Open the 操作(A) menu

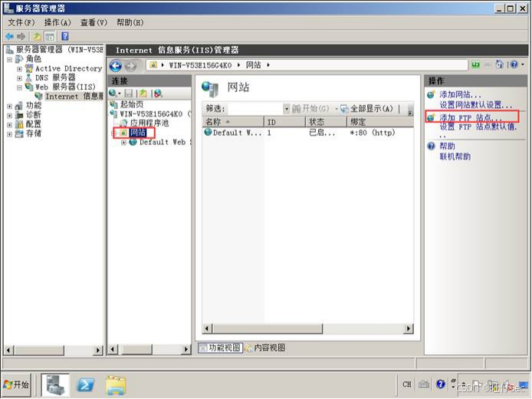pyautogui.click(x=57, y=23)
